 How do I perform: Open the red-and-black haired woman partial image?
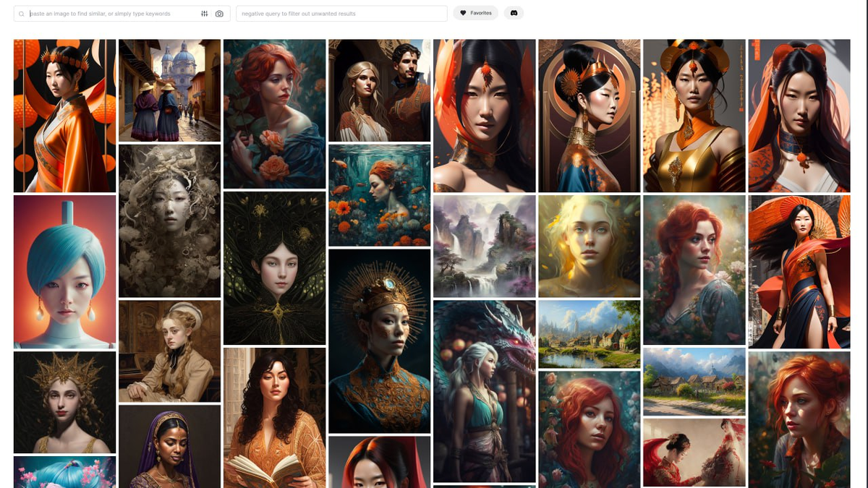tap(379, 462)
